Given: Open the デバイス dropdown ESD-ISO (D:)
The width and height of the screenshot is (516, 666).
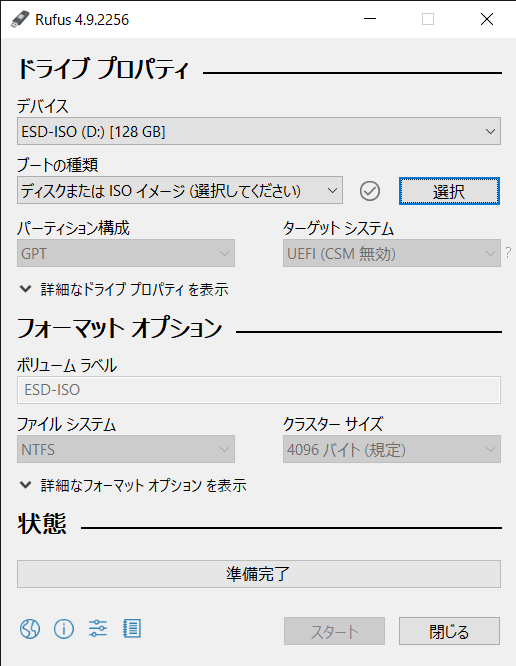Looking at the screenshot, I should 259,131.
